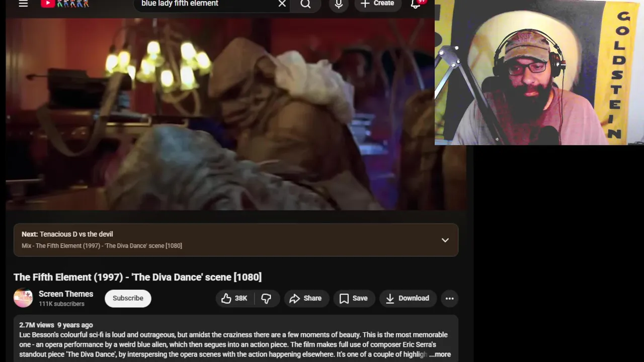Save video to a playlist
Viewport: 644px width, 362px height.
(354, 298)
